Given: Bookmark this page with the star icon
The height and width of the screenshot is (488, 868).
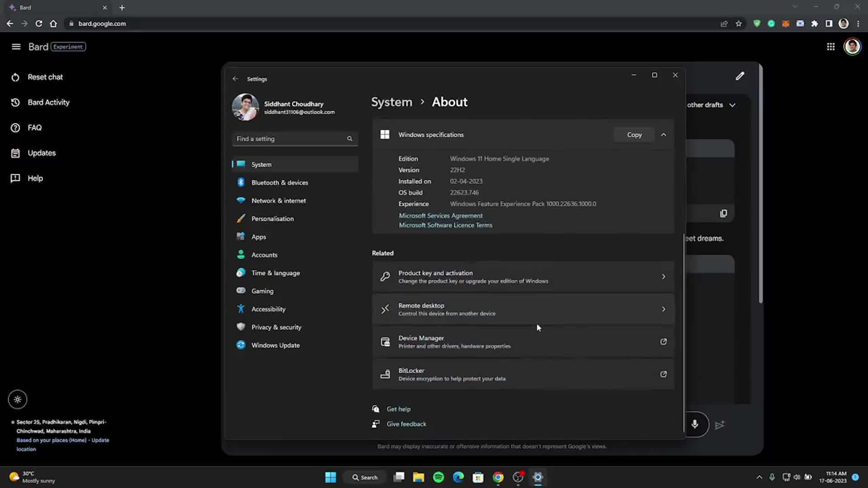Looking at the screenshot, I should coord(739,23).
